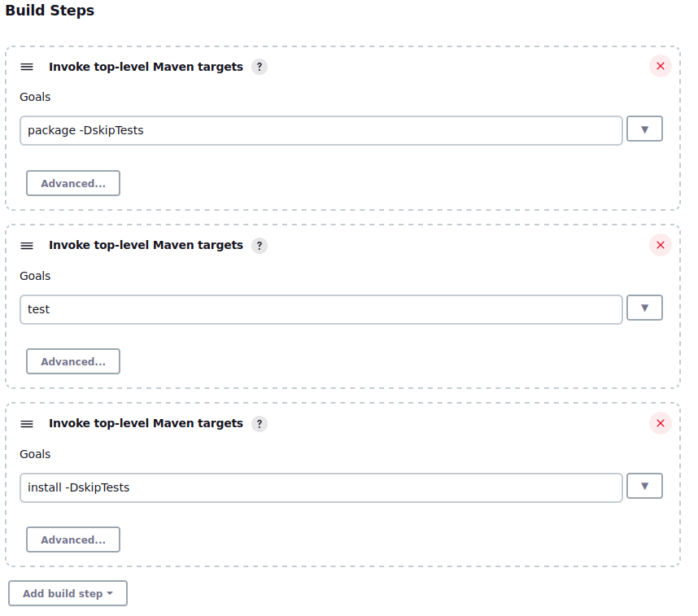Click the 'package -DskipTests' goals input
Screen dimensions: 698x616
point(321,130)
